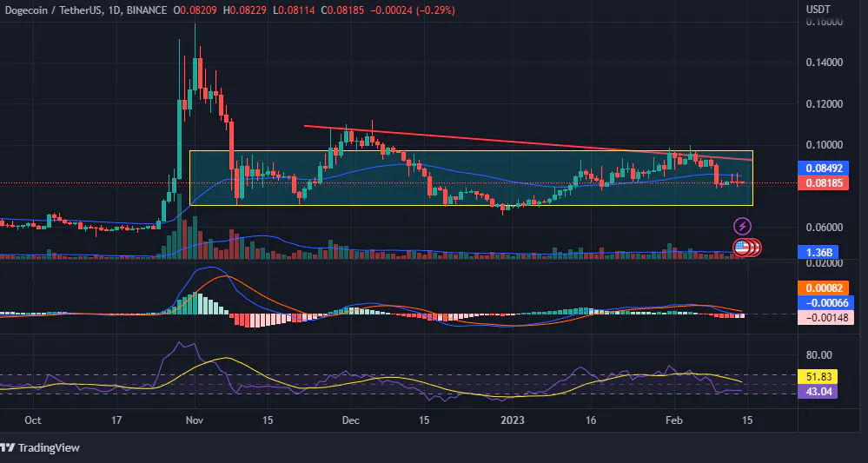868x463 pixels.
Task: Click the 0.02000 MACD axis label
Action: (x=824, y=263)
